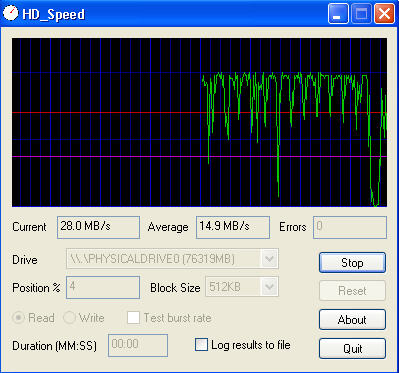Enable the Test burst rate checkbox
The width and height of the screenshot is (399, 373).
click(133, 318)
